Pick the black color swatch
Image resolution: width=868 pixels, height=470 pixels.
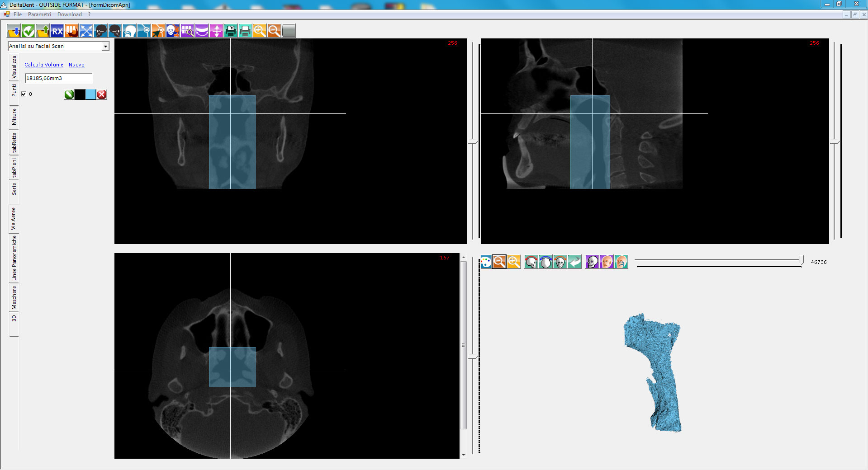click(80, 94)
